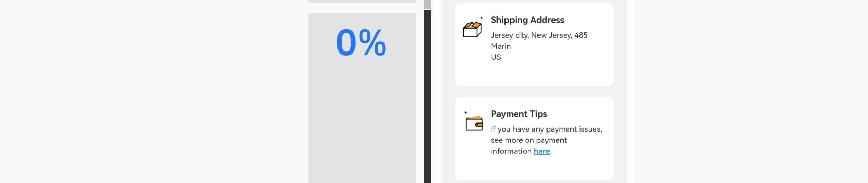This screenshot has height=183, width=868.
Task: Click the "If you have any payment issues" text
Action: coord(546,129)
